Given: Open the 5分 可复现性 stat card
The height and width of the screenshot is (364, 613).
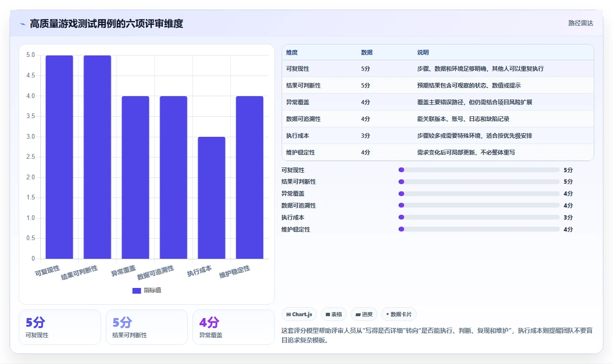Looking at the screenshot, I should tap(60, 327).
